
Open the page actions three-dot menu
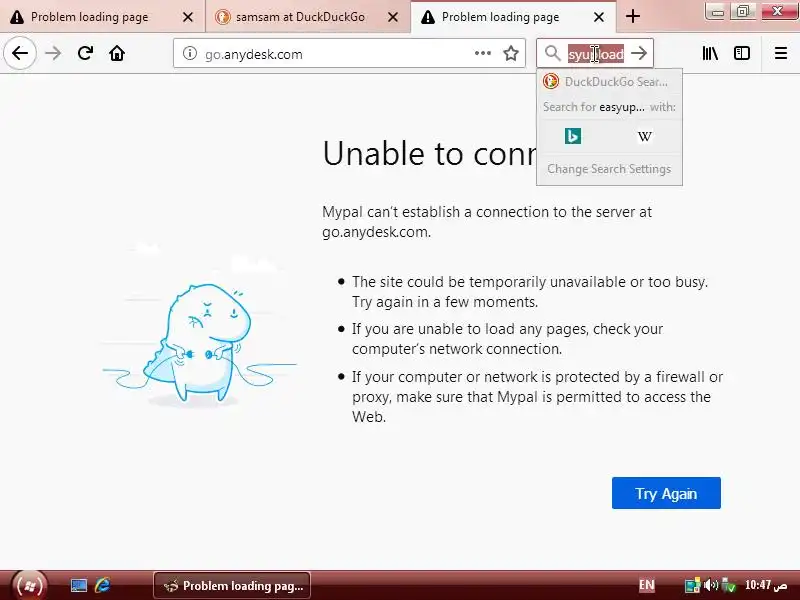483,53
